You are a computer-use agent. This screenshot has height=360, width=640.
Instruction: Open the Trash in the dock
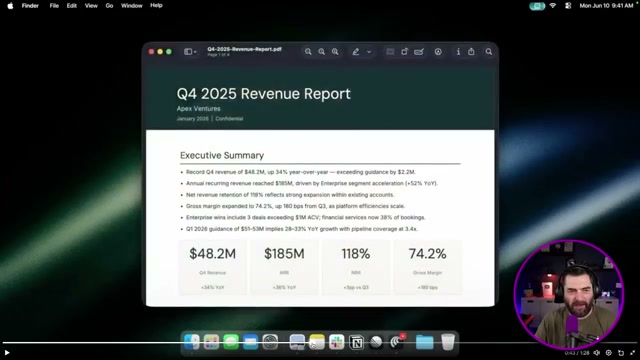[x=448, y=342]
